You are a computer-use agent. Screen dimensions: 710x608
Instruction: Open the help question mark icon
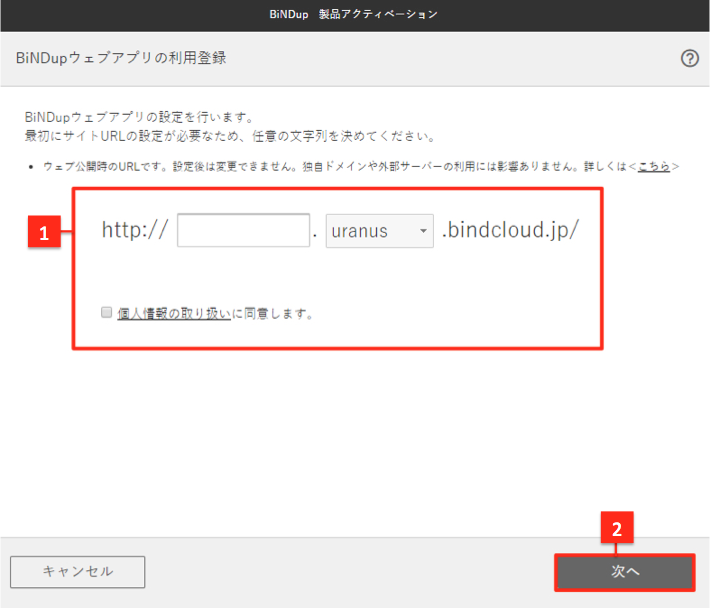690,58
